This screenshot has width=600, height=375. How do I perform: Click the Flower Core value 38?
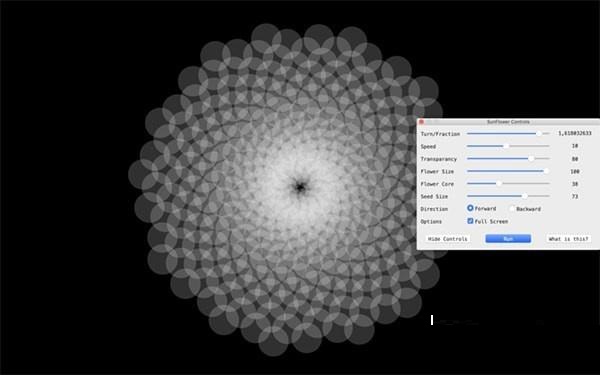point(574,184)
